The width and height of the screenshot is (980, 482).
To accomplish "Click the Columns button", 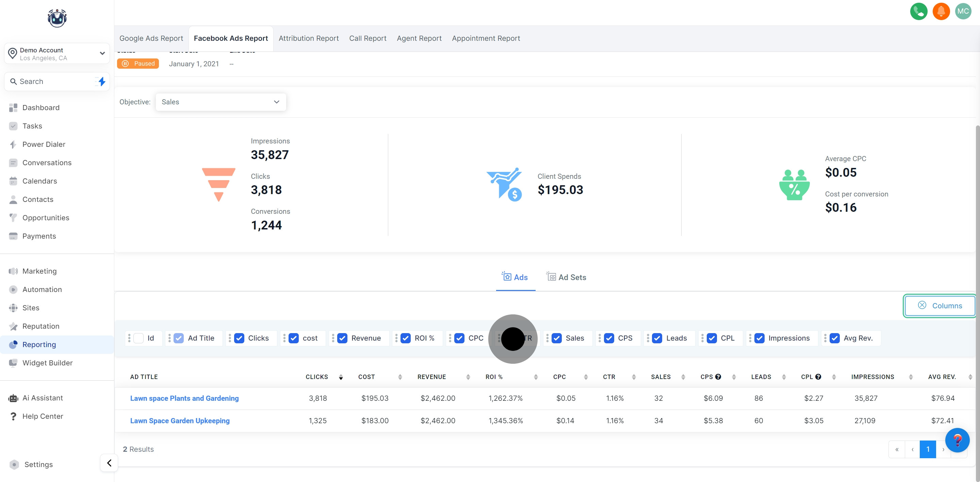I will [939, 306].
